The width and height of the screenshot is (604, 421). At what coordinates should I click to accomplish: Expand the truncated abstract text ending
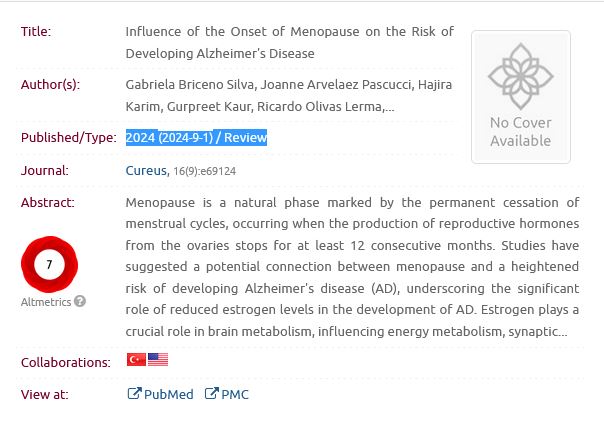(x=565, y=331)
